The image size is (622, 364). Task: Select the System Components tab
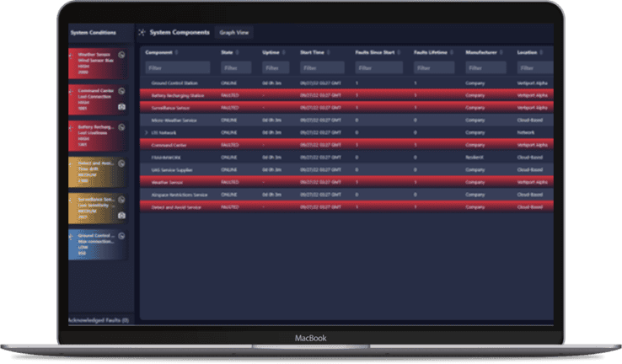point(180,33)
